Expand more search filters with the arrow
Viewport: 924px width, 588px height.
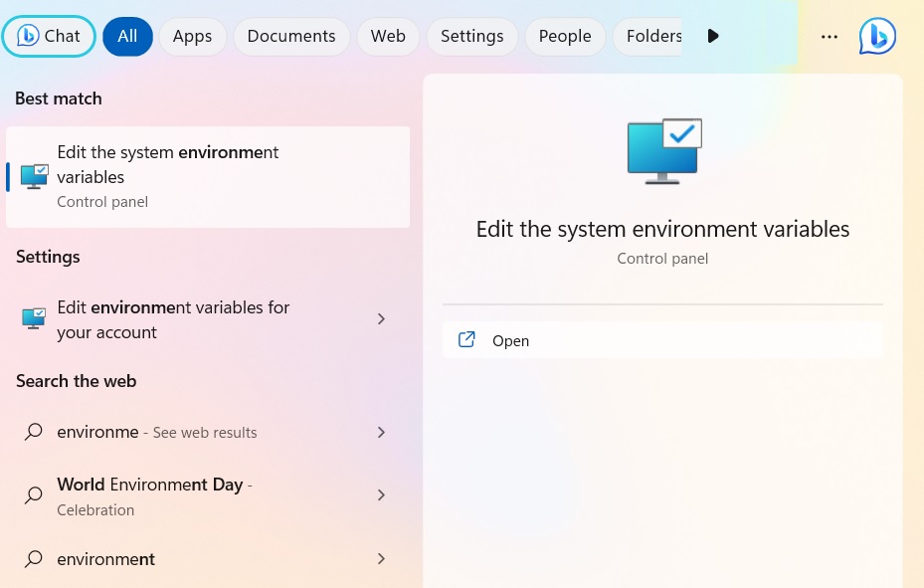click(713, 36)
